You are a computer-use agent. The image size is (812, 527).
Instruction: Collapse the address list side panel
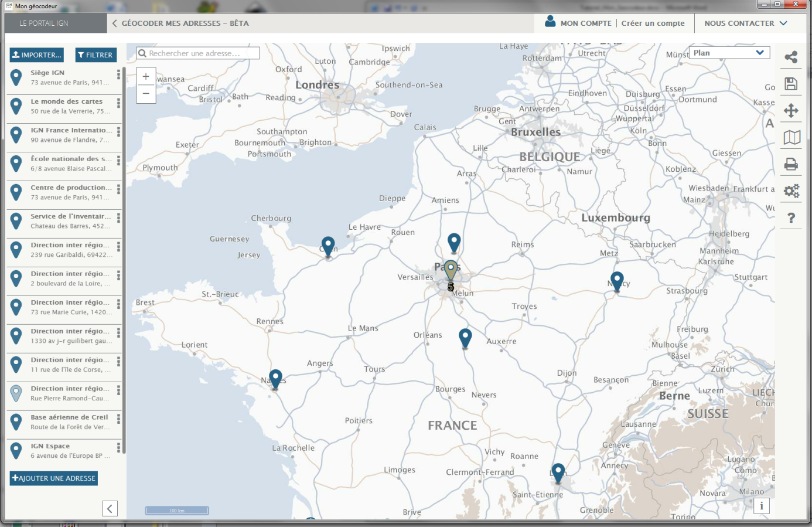click(110, 508)
